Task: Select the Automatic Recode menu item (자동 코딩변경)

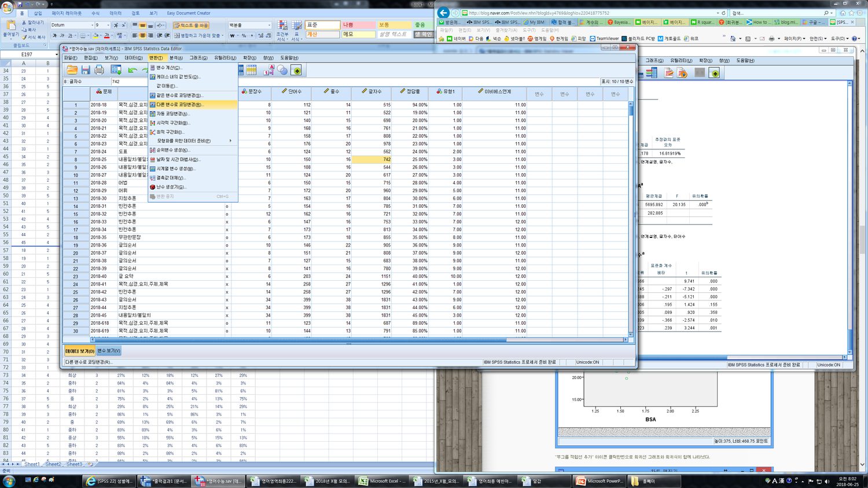Action: (193, 113)
